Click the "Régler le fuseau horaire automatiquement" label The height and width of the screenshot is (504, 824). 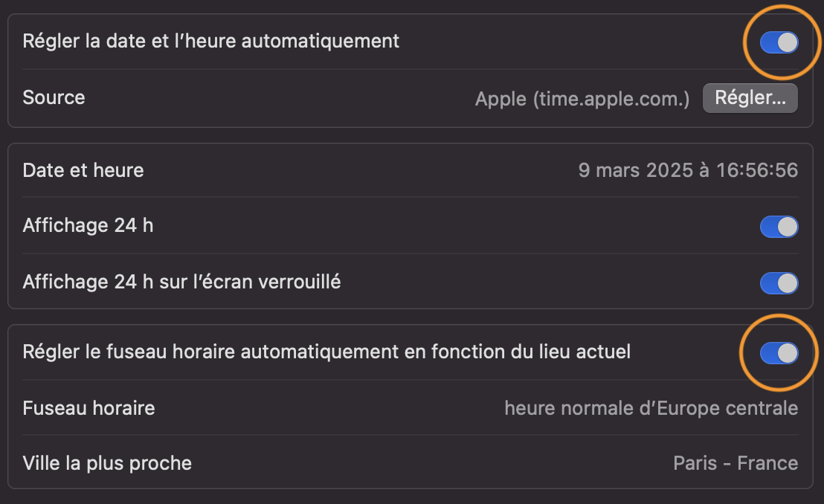point(326,352)
